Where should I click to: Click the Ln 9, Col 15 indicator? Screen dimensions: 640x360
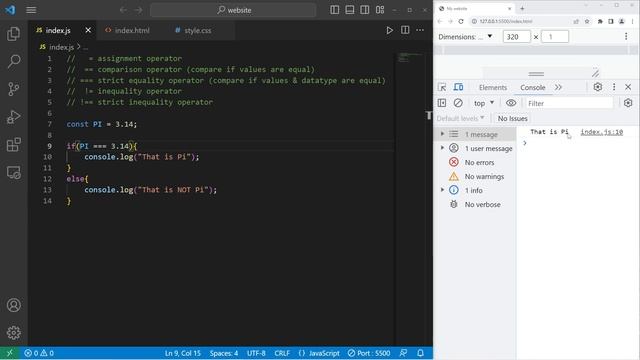[x=183, y=353]
